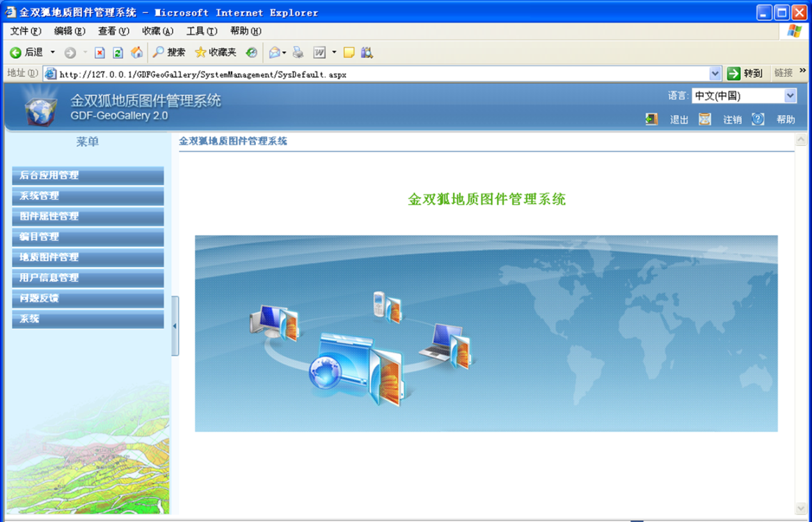
Task: Click the print icon in the toolbar
Action: (298, 52)
